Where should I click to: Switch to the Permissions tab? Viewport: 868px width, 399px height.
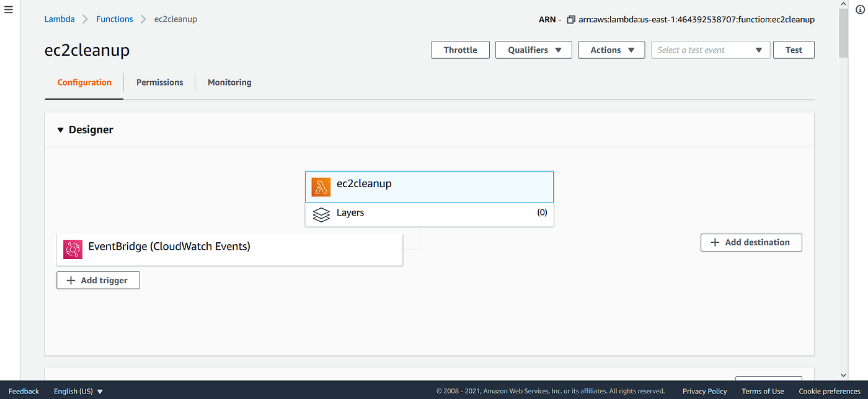pyautogui.click(x=159, y=82)
